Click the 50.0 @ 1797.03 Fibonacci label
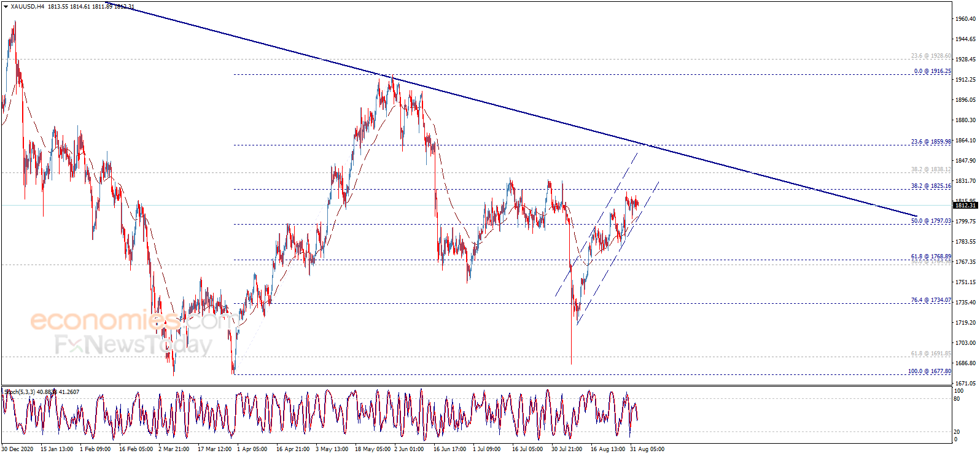The height and width of the screenshot is (456, 980). click(x=930, y=221)
